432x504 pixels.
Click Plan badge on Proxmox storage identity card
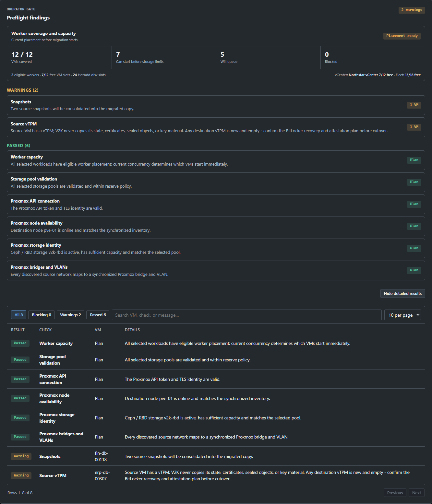tap(414, 248)
